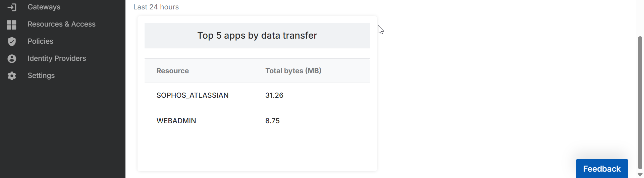Click the 8.75 total bytes value
Screen dimensions: 644x178
pos(272,121)
